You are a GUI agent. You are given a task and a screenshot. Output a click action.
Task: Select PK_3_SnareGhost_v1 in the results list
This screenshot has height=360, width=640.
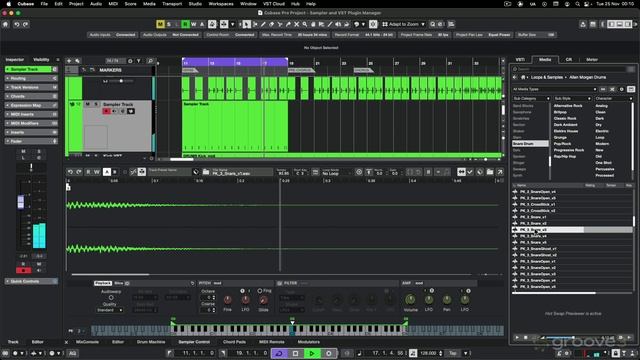pyautogui.click(x=538, y=249)
